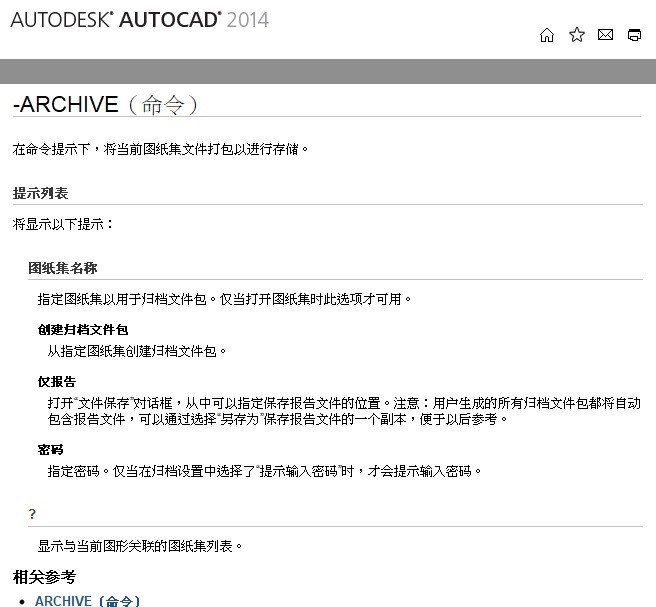Click the intro sentence 在命令提示下，将当前图纸集文件打包以进行存储。
The width and height of the screenshot is (656, 607).
[x=161, y=149]
